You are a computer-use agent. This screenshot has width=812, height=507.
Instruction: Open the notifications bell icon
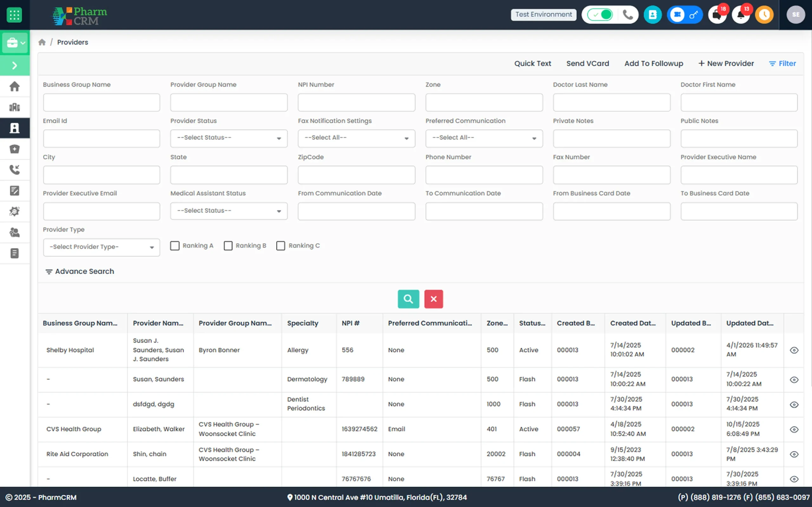(x=741, y=15)
